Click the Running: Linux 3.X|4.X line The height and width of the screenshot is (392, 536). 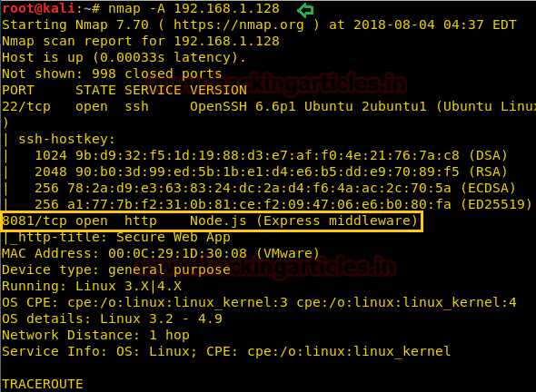[x=92, y=286]
